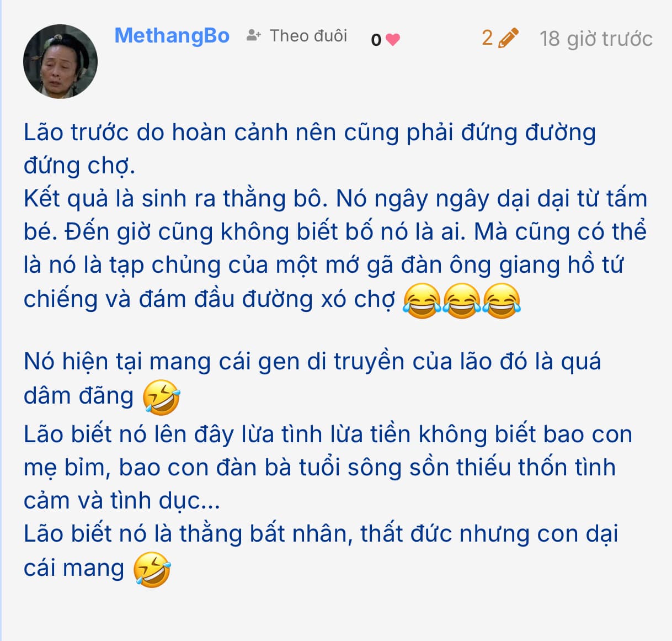This screenshot has width=672, height=641.
Task: Click the line Lão biết nó lên đây
Action: click(328, 435)
